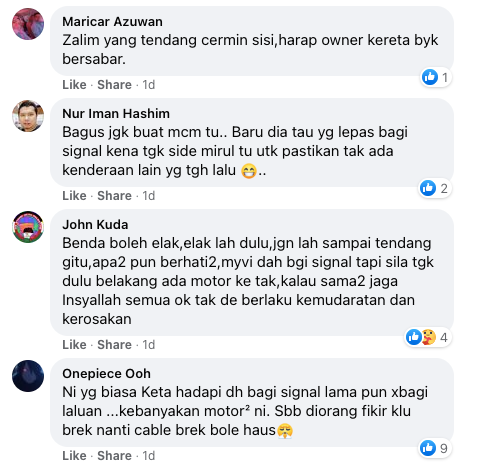Share Maricar Azuwan's comment
Viewport: 488px width, 467px height.
[x=114, y=85]
